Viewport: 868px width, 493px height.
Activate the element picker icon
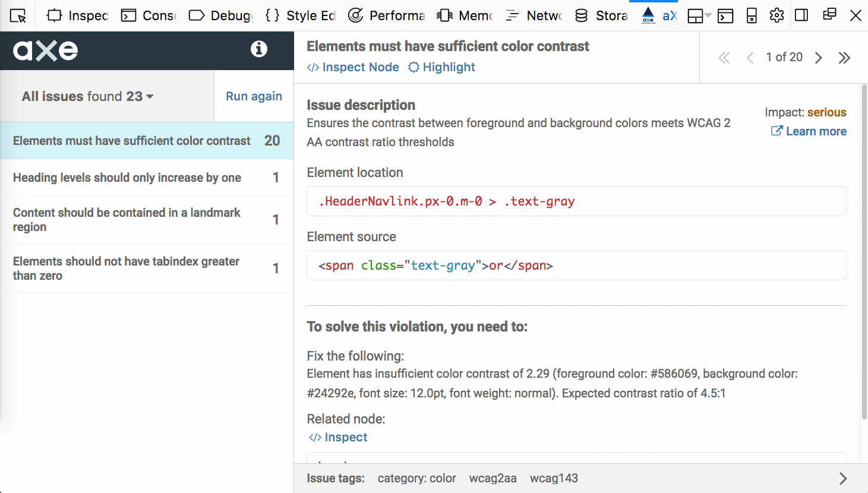tap(18, 16)
